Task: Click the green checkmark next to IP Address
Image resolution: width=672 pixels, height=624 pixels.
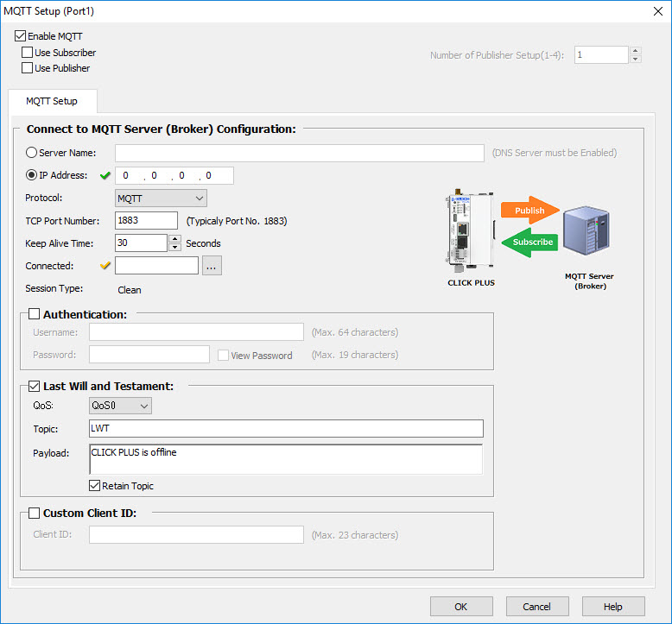Action: [x=105, y=175]
